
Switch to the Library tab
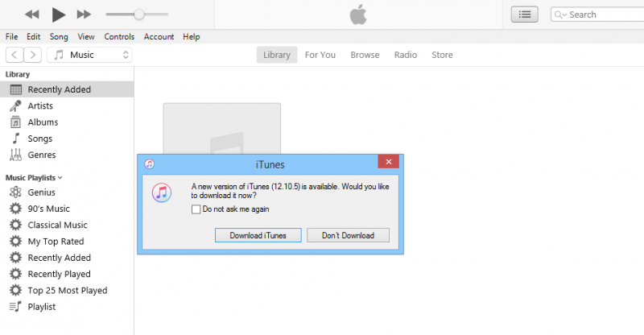pyautogui.click(x=277, y=55)
